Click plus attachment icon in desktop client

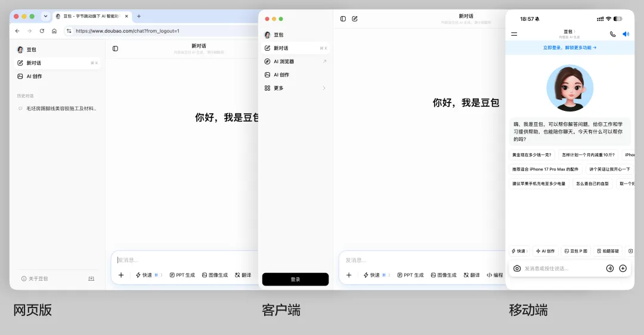(x=349, y=275)
